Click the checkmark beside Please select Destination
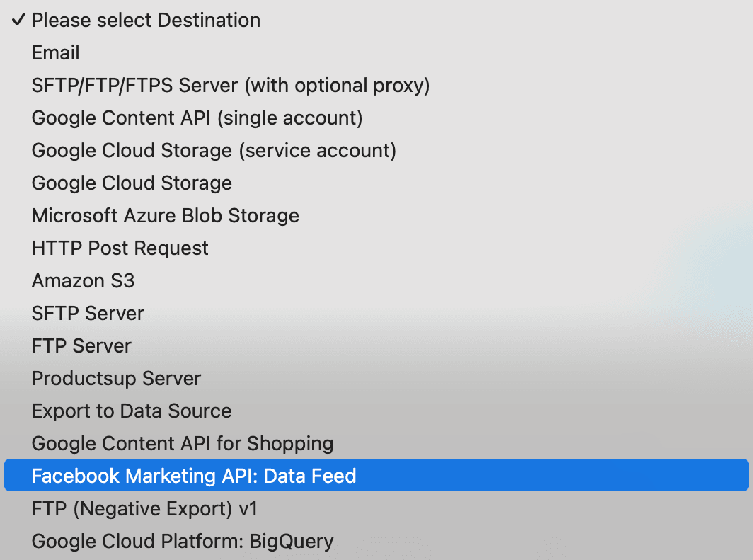The height and width of the screenshot is (560, 753). [x=18, y=21]
